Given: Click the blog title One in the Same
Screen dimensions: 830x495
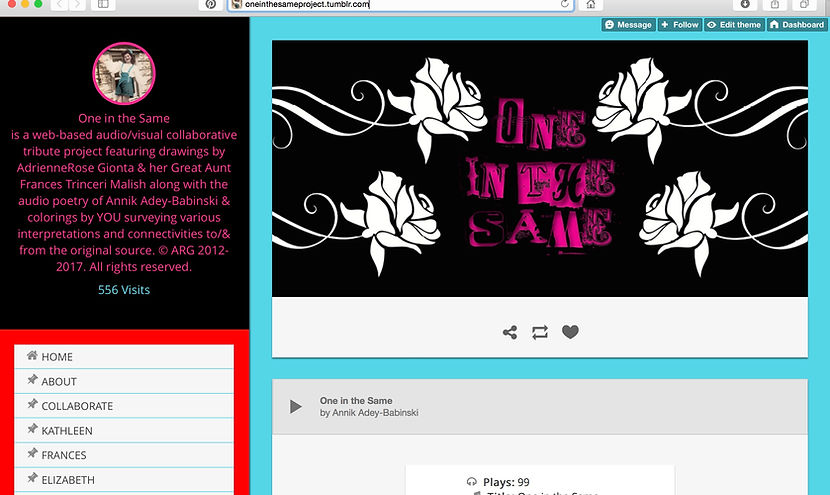Looking at the screenshot, I should 124,119.
